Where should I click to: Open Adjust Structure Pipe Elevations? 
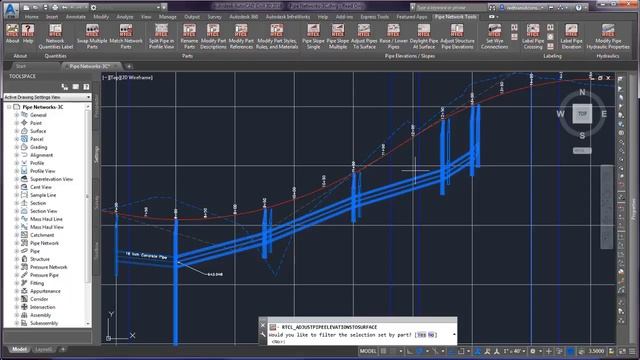coord(457,36)
